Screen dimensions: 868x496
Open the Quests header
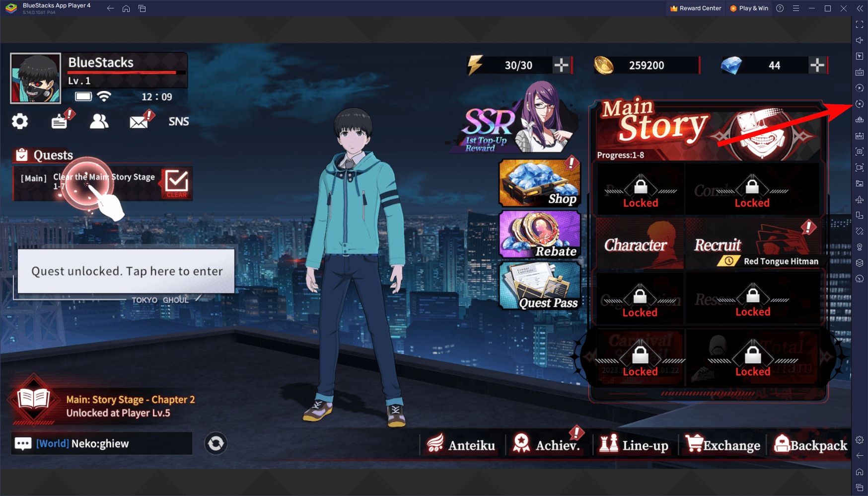44,155
